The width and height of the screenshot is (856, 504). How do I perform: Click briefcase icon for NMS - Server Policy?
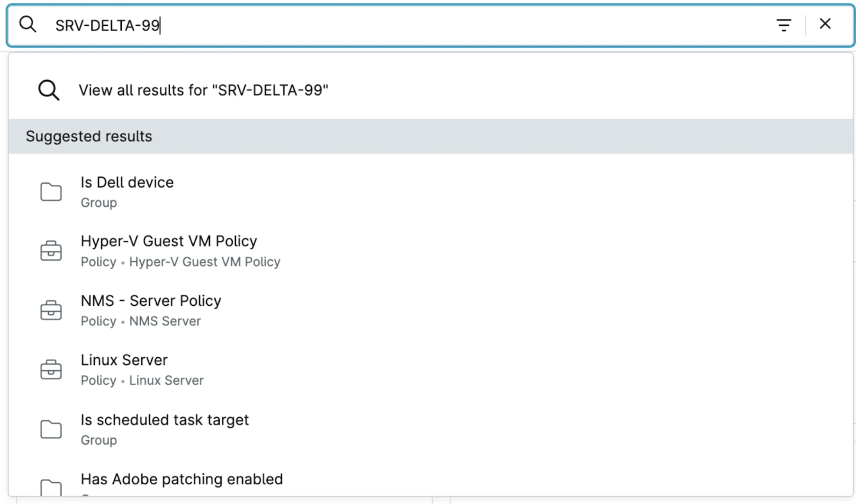point(51,310)
